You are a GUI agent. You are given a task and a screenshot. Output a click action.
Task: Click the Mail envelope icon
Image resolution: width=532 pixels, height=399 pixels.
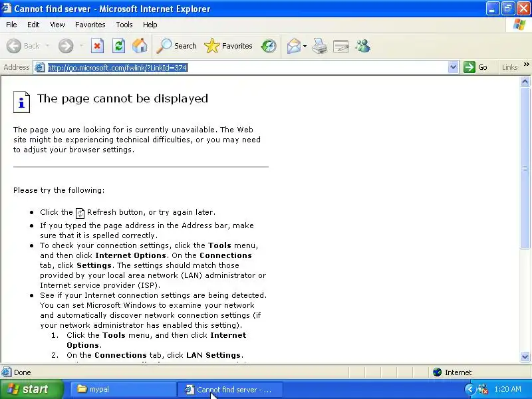coord(293,46)
